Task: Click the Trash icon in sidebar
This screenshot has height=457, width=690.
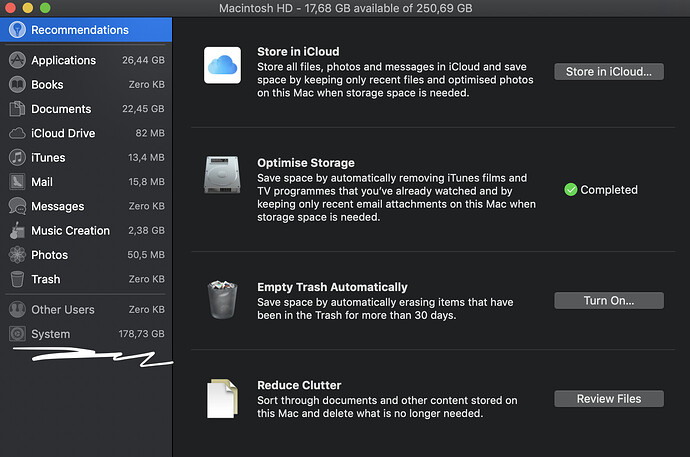Action: 17,279
